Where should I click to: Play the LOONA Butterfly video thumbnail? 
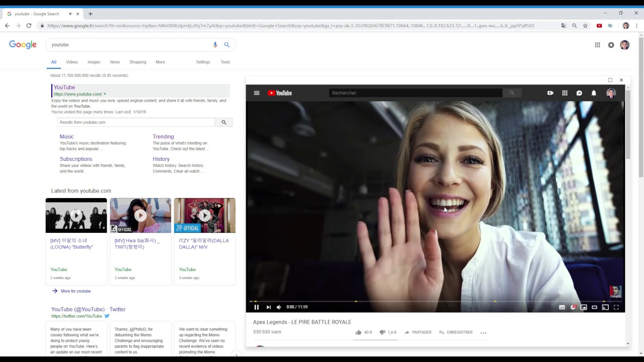(76, 216)
